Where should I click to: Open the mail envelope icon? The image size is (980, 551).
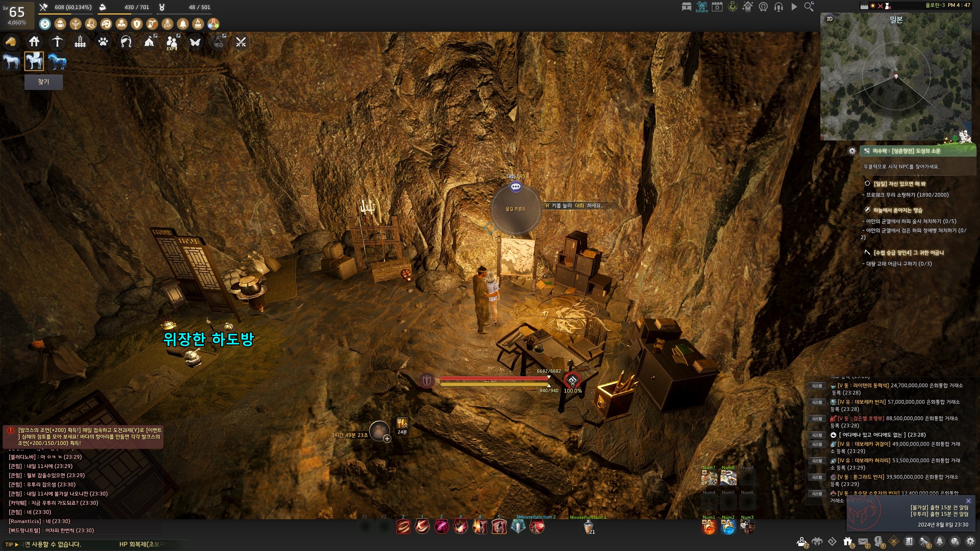click(x=863, y=541)
